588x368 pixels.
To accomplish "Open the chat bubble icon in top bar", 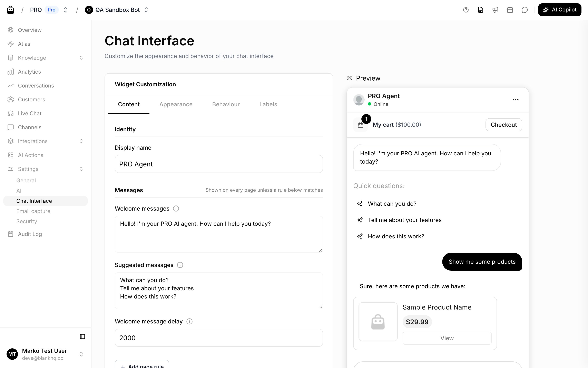I will tap(525, 10).
